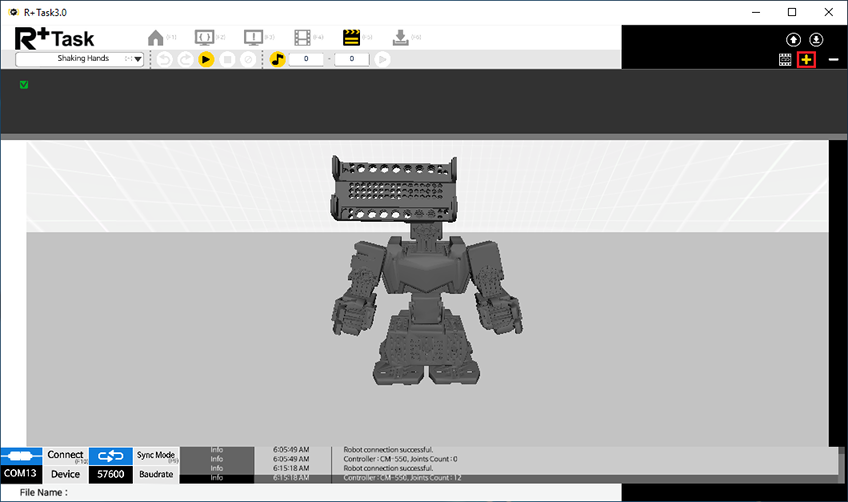Toggle the green checkbox in dark panel
Screen dimensions: 848x502
click(24, 85)
